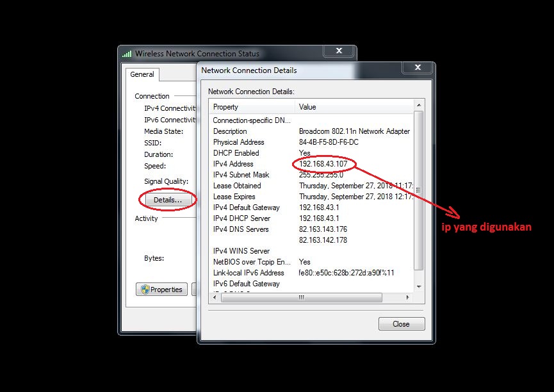Select the IPv4 Address property label

tap(233, 164)
